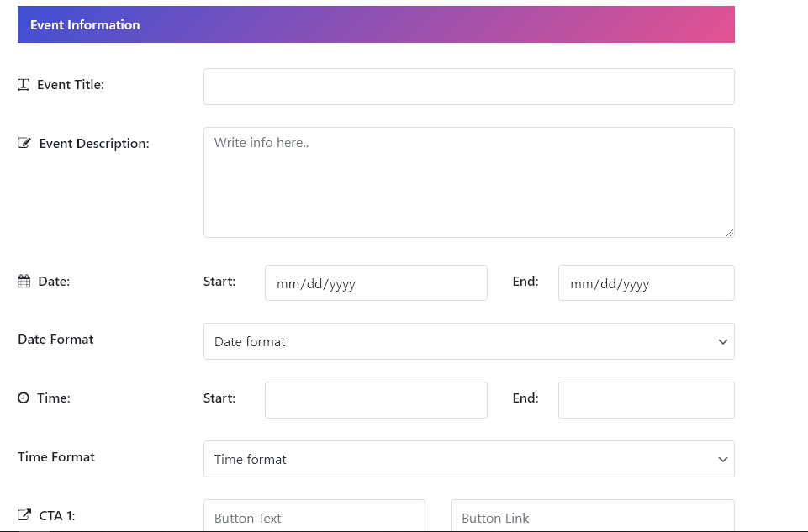Focus the Button Text field for CTA 1
This screenshot has width=808, height=532.
click(x=314, y=515)
